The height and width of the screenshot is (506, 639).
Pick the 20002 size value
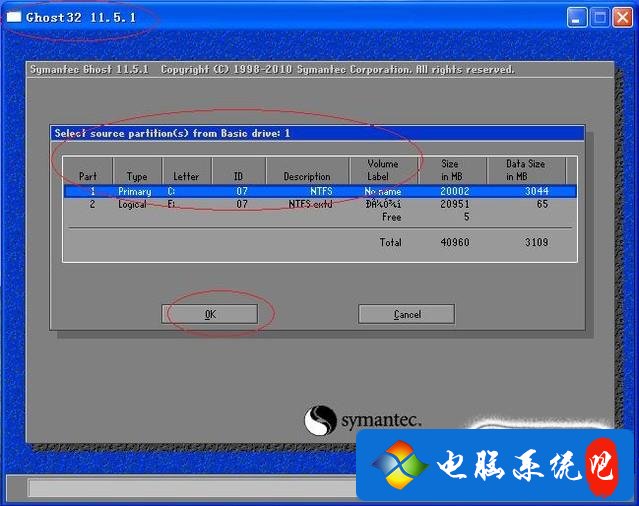tap(455, 191)
